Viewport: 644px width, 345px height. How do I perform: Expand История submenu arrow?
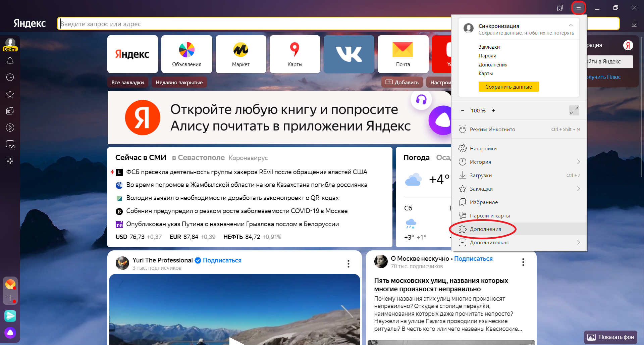(x=579, y=162)
